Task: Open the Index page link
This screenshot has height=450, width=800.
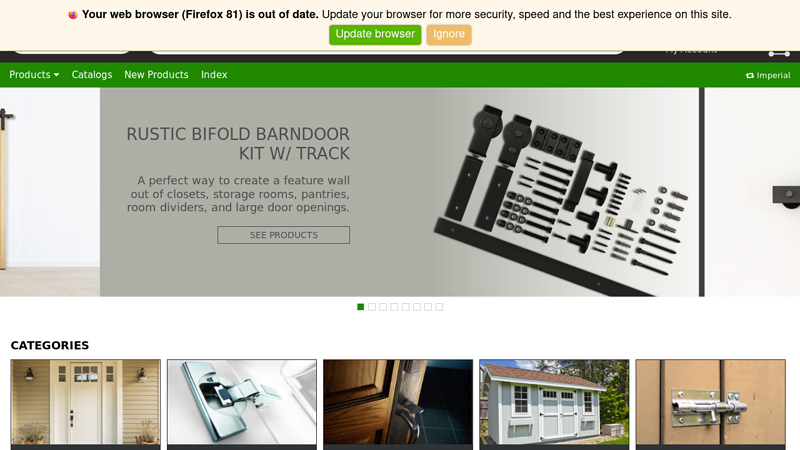Action: (x=214, y=74)
